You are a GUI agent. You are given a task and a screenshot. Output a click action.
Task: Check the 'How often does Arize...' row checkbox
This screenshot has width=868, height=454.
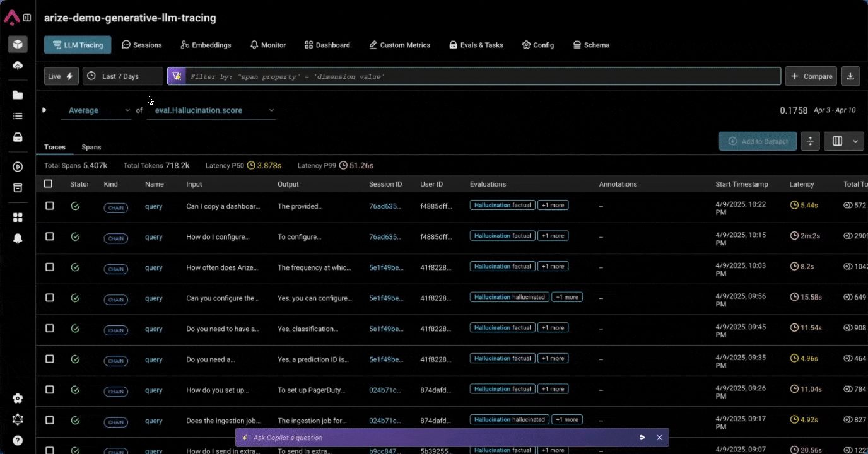(x=49, y=267)
